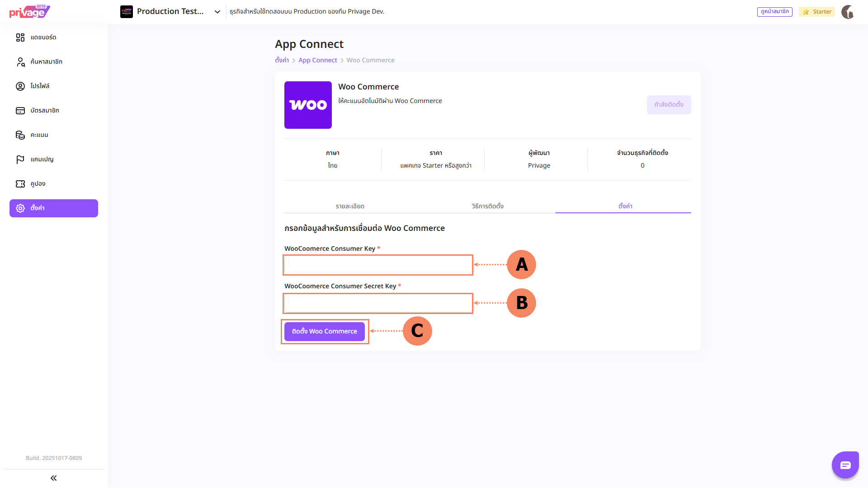Focus WooCommerce Consumer Key field
Image resolution: width=868 pixels, height=488 pixels.
coord(378,265)
